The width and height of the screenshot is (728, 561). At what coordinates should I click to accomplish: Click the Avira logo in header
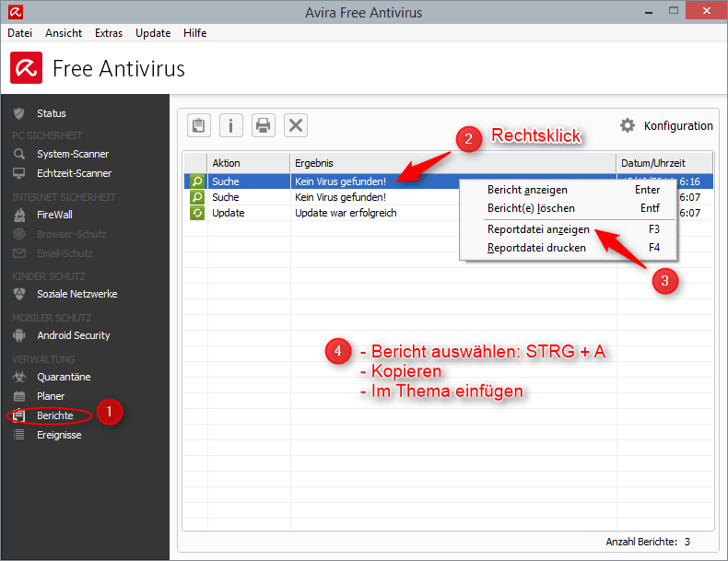click(26, 68)
